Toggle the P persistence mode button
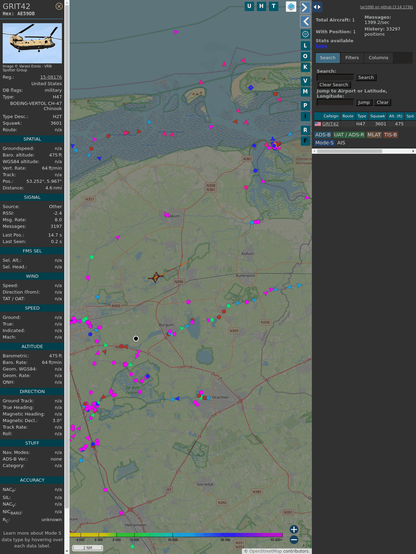This screenshot has height=554, width=416. (305, 105)
